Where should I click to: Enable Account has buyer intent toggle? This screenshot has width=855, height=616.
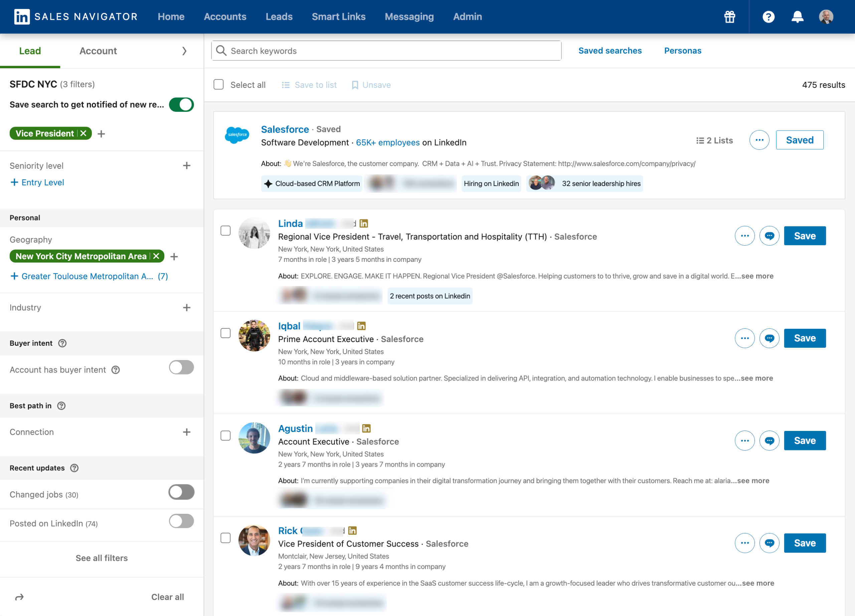181,367
